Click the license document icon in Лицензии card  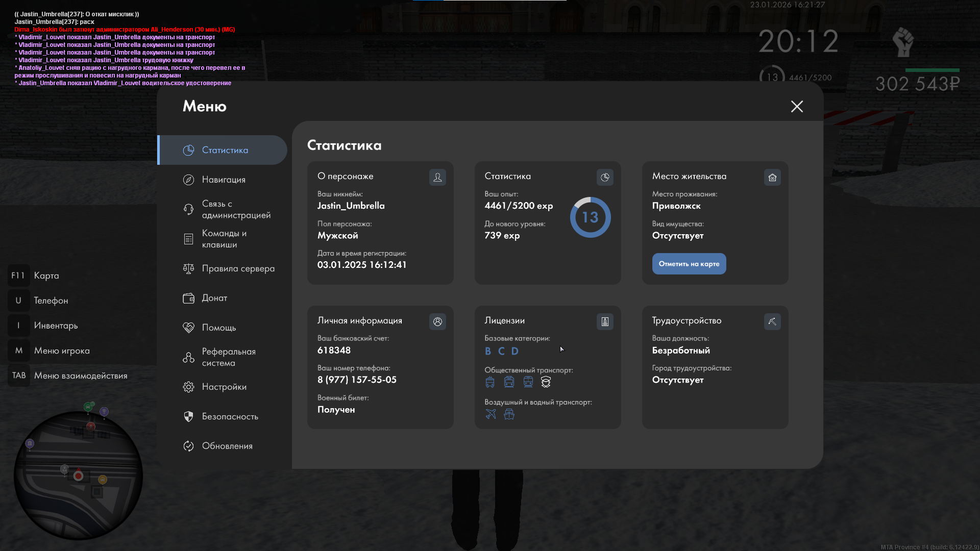click(605, 321)
